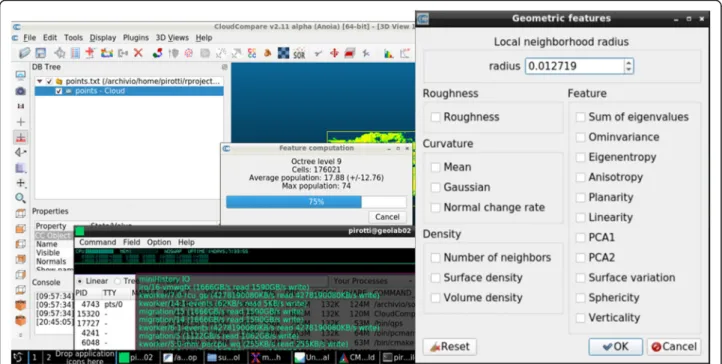Click the Save floppy disk toolbar icon
The width and height of the screenshot is (722, 364).
coord(41,53)
